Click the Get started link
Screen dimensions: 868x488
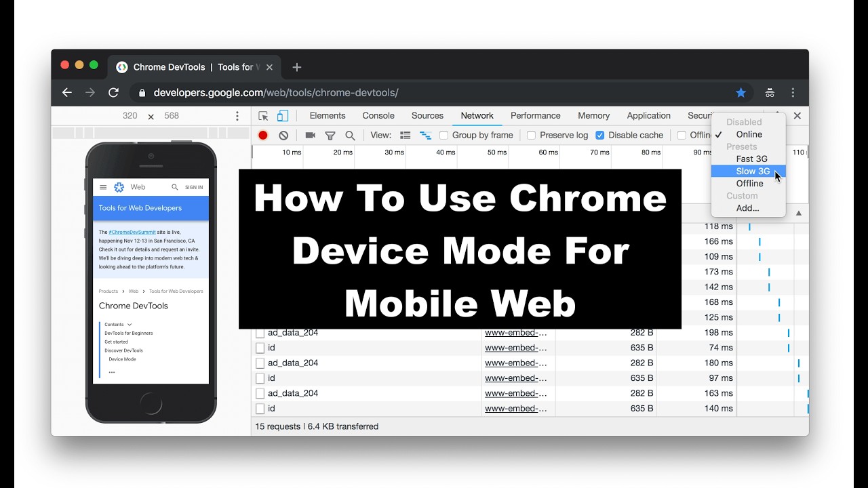[116, 342]
